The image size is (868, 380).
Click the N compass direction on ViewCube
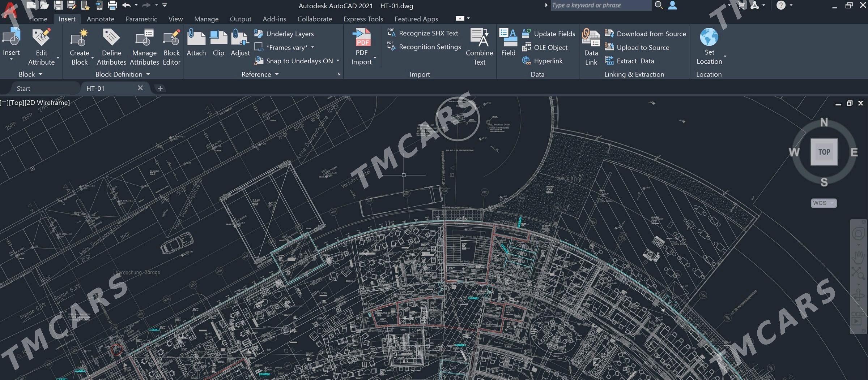click(824, 122)
